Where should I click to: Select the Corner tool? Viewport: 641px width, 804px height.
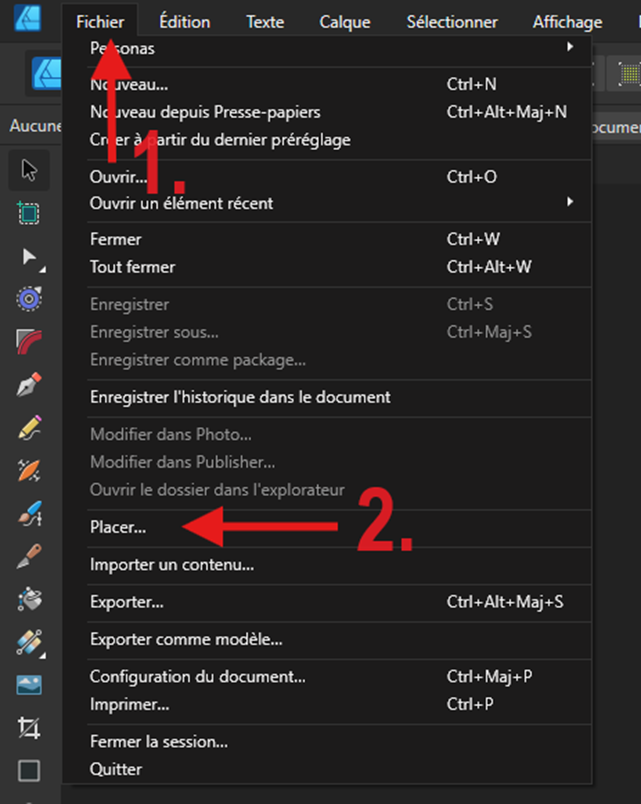click(x=29, y=342)
